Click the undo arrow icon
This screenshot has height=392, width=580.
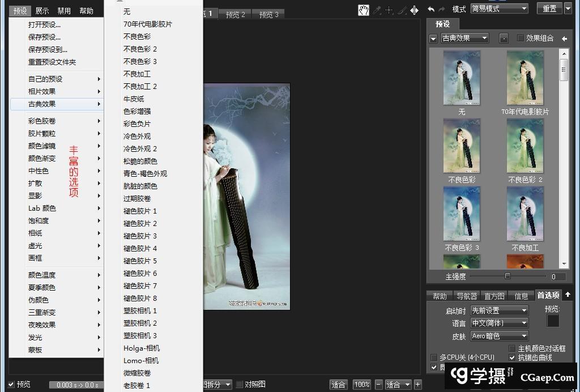[x=430, y=9]
